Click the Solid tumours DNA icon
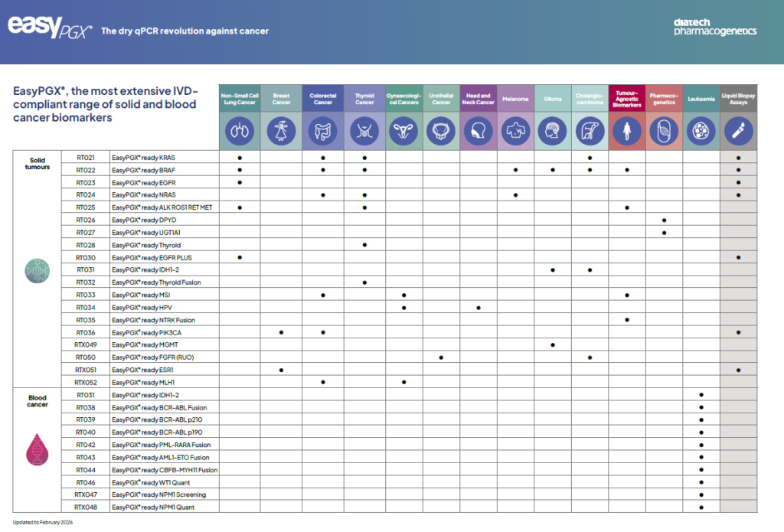The width and height of the screenshot is (784, 532). point(38,269)
